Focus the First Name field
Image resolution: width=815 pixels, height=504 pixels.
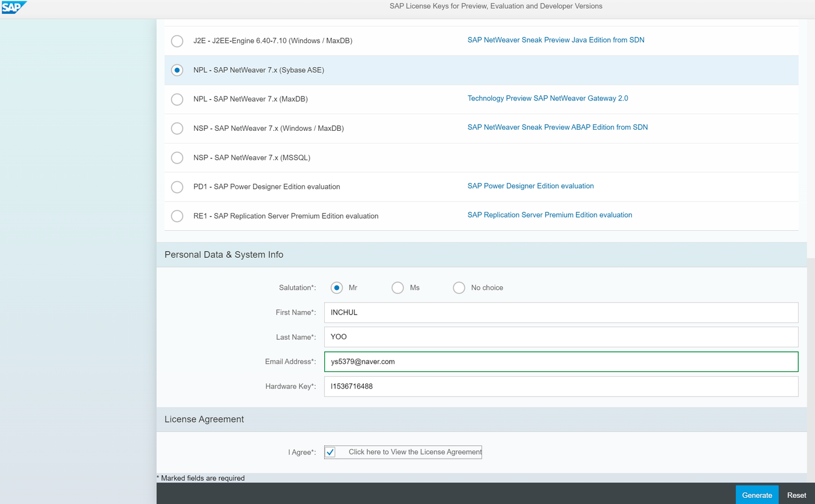[x=561, y=313]
